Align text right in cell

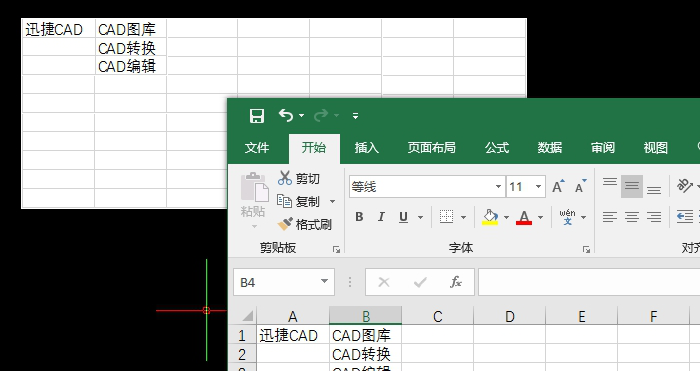pos(654,217)
